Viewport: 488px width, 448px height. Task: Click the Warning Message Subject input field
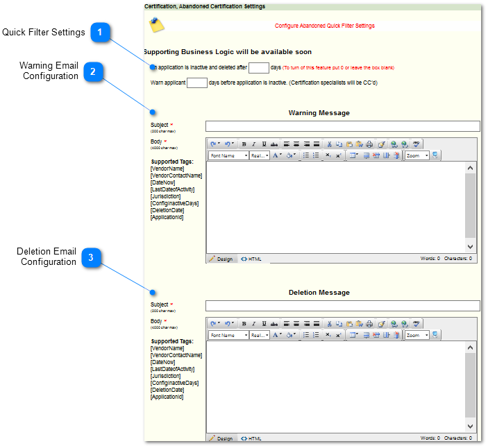pyautogui.click(x=342, y=126)
